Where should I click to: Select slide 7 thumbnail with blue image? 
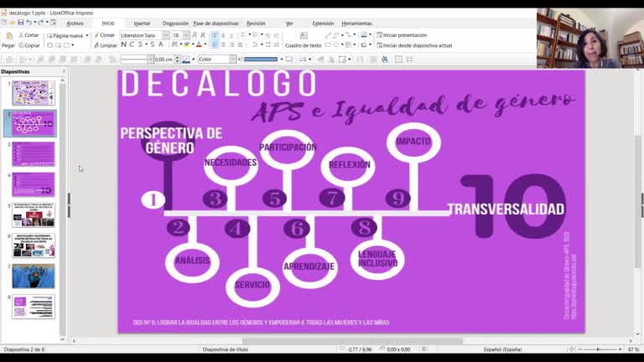pos(34,276)
